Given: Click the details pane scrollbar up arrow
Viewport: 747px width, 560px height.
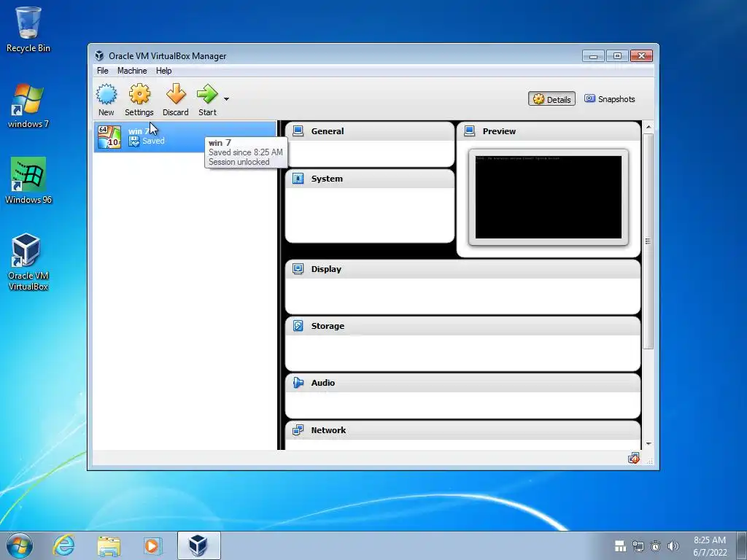Looking at the screenshot, I should [x=649, y=127].
